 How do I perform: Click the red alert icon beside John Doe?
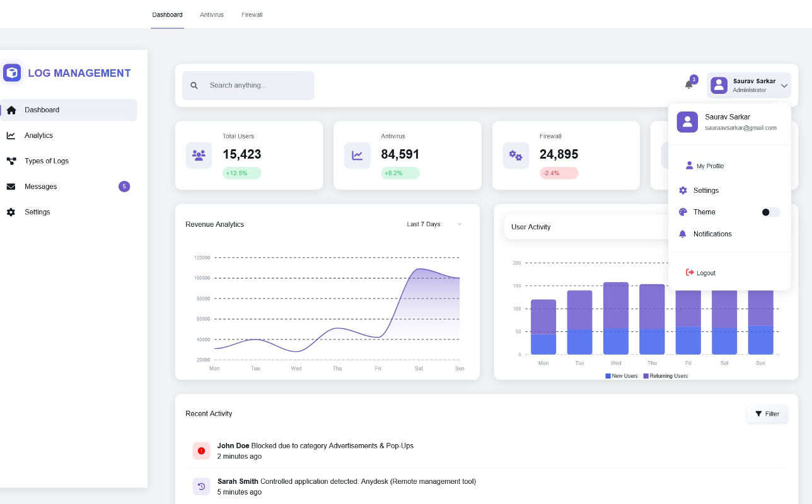pyautogui.click(x=201, y=450)
